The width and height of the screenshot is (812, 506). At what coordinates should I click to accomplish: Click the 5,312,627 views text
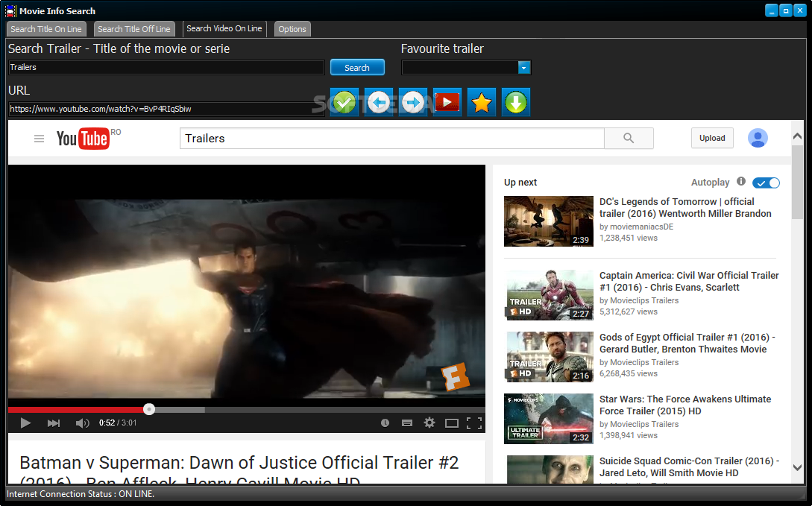coord(628,312)
